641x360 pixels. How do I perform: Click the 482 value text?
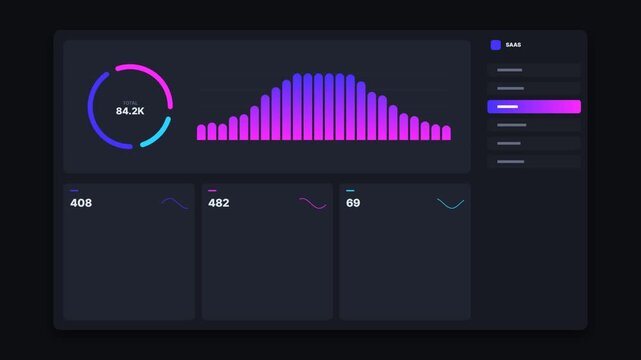pos(219,203)
